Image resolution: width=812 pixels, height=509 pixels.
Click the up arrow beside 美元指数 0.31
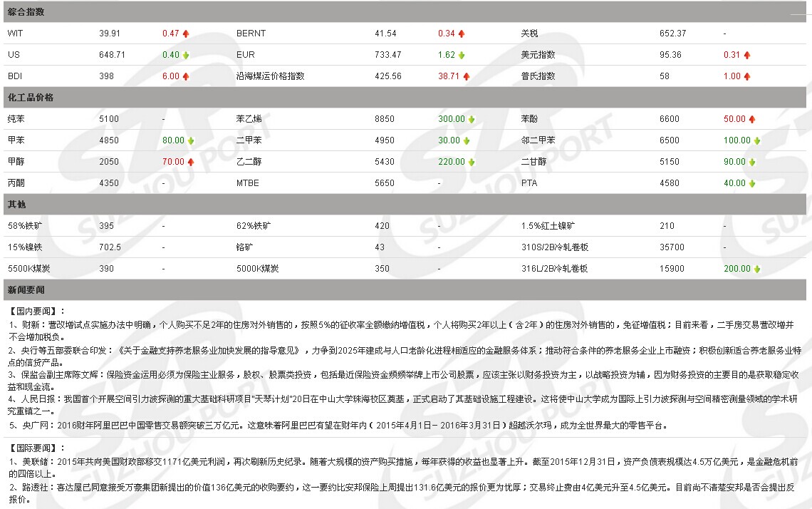[746, 55]
